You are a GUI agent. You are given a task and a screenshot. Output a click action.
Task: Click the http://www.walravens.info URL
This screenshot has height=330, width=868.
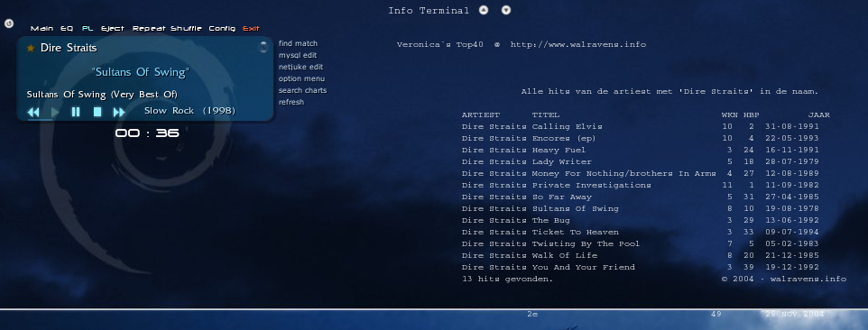(578, 45)
